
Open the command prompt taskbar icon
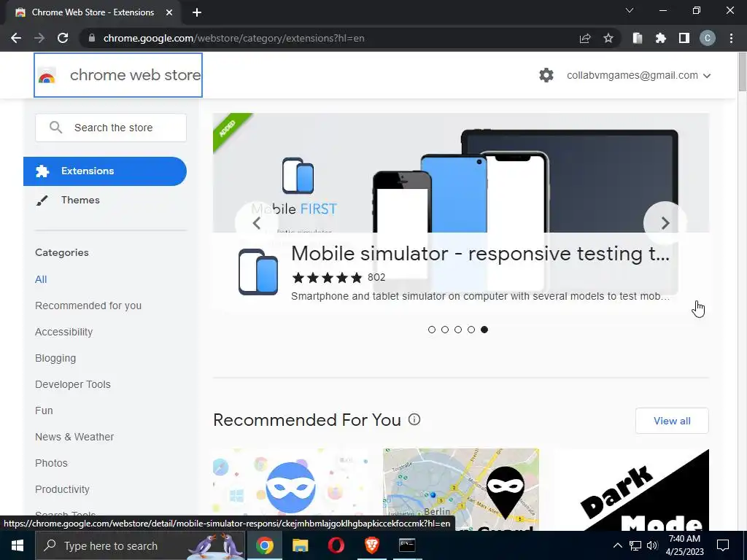tap(407, 545)
